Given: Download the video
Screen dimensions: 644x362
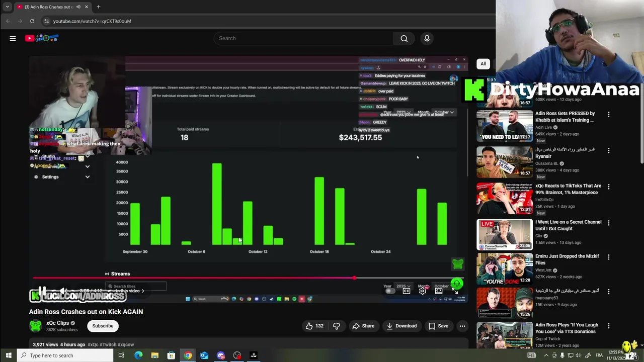Looking at the screenshot, I should click(401, 326).
